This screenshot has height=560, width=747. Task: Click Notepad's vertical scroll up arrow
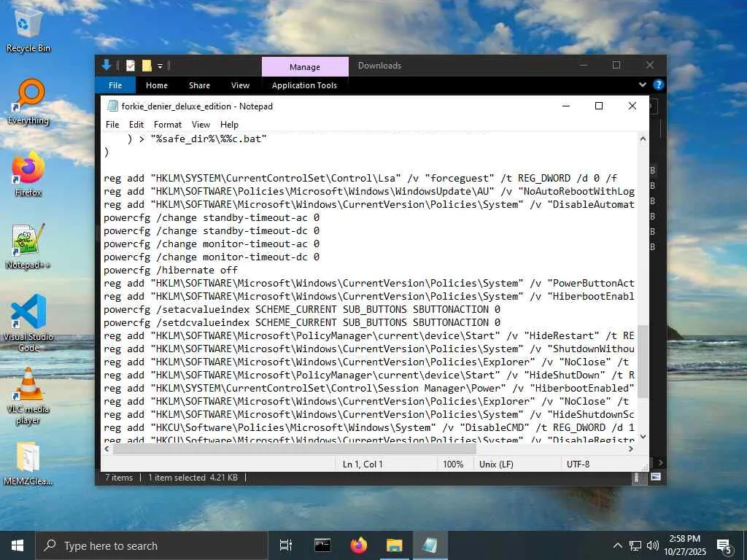[x=643, y=139]
